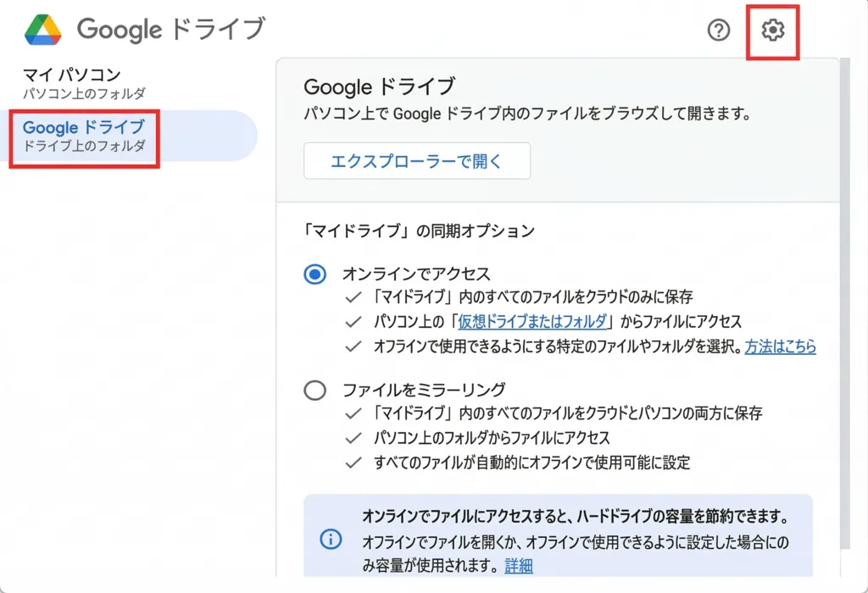Select the オンラインでアクセス radio button
Image resolution: width=868 pixels, height=593 pixels.
tap(315, 274)
